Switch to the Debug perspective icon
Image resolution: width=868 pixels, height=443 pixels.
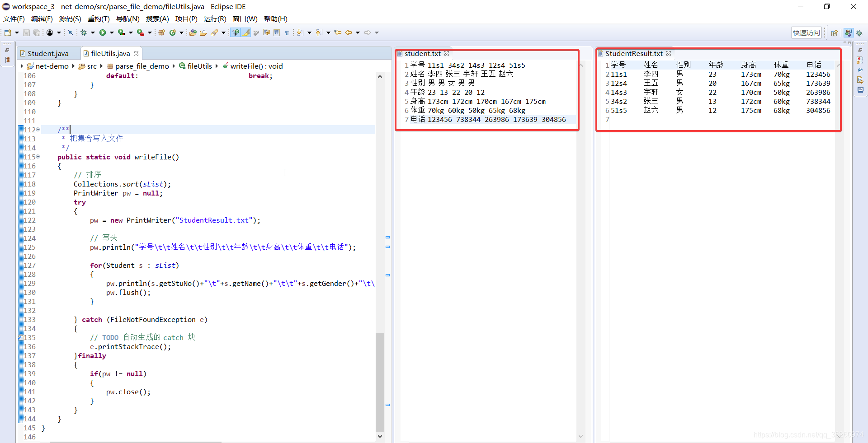[x=859, y=33]
